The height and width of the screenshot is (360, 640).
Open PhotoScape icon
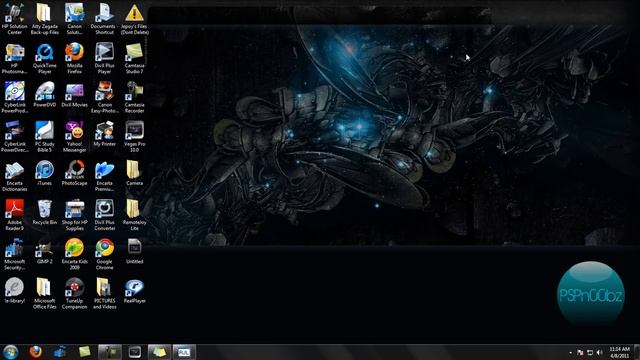74,173
